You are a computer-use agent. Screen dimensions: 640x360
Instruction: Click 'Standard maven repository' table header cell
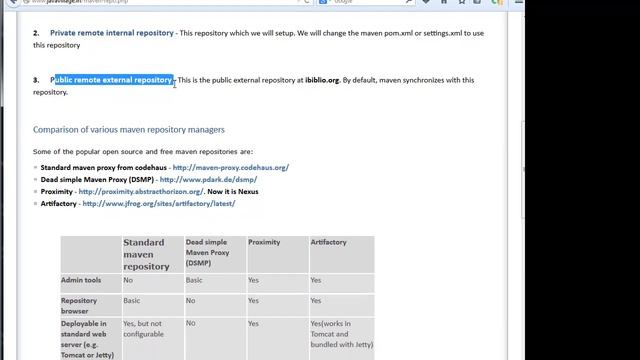click(153, 254)
